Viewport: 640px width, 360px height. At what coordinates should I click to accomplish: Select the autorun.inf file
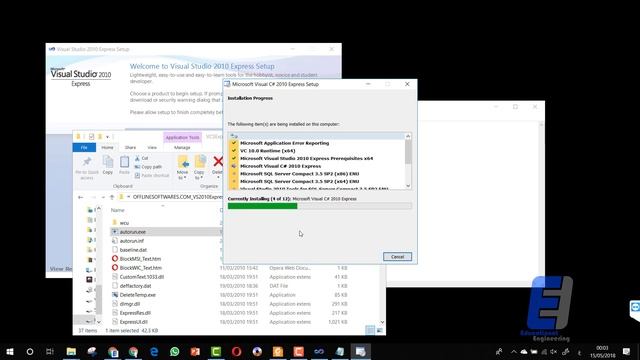pyautogui.click(x=132, y=241)
